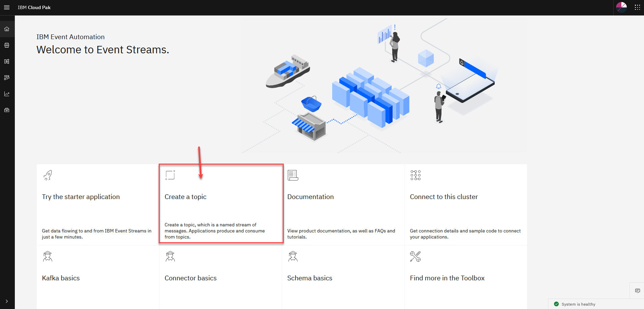The width and height of the screenshot is (644, 309).
Task: Go to Home in sidebar
Action: (x=7, y=29)
